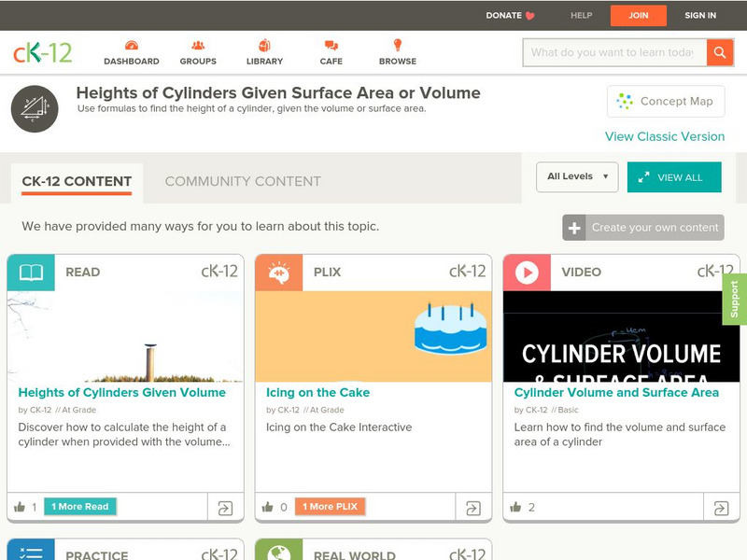Click the orange search magnifier button

[720, 52]
